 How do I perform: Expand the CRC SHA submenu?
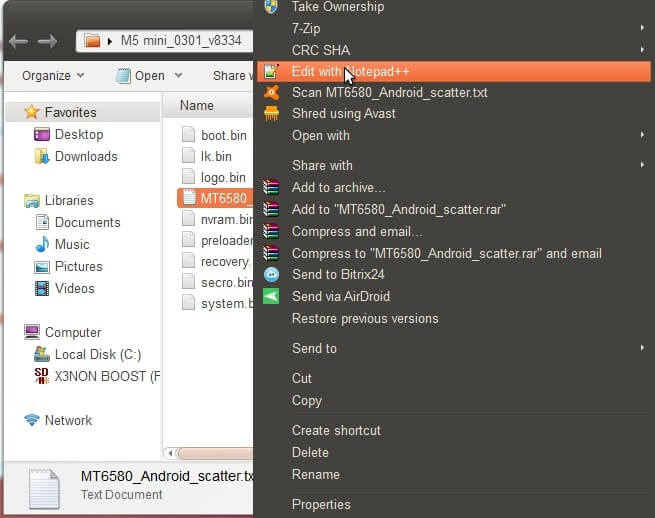pyautogui.click(x=642, y=50)
